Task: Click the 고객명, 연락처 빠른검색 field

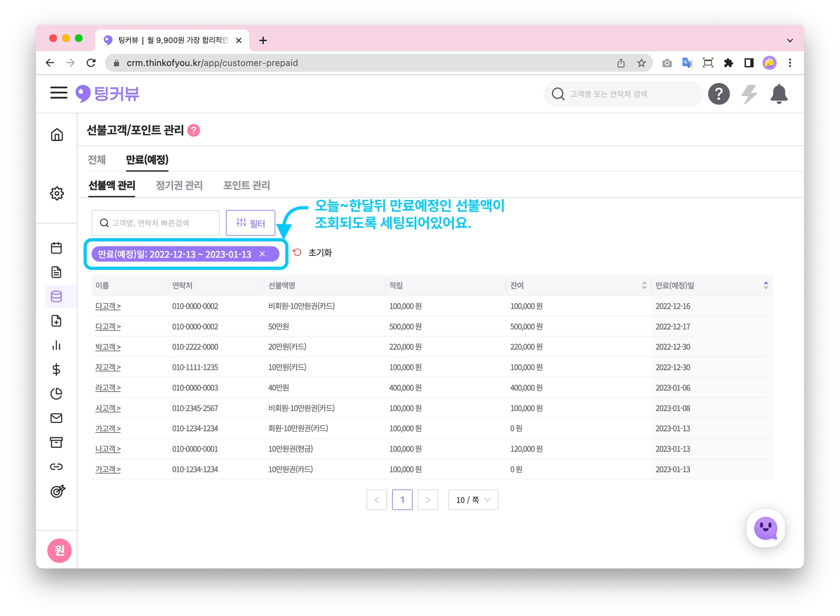Action: 156,223
